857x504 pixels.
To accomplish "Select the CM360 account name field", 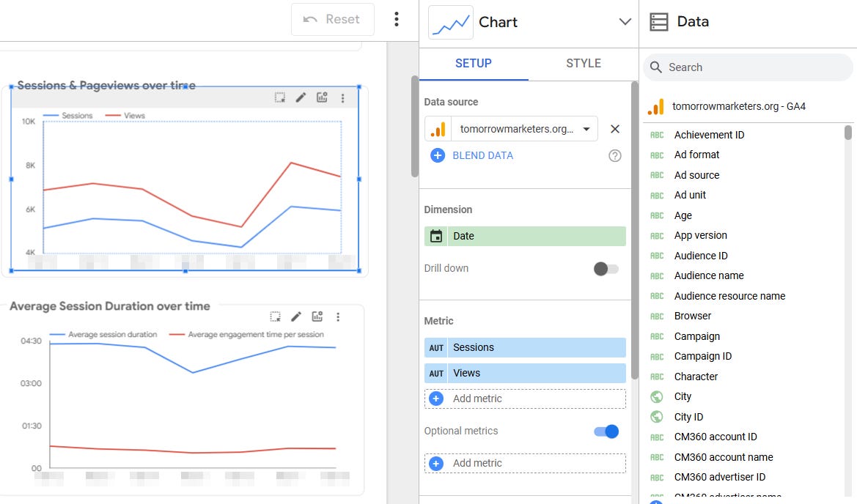I will coord(724,457).
